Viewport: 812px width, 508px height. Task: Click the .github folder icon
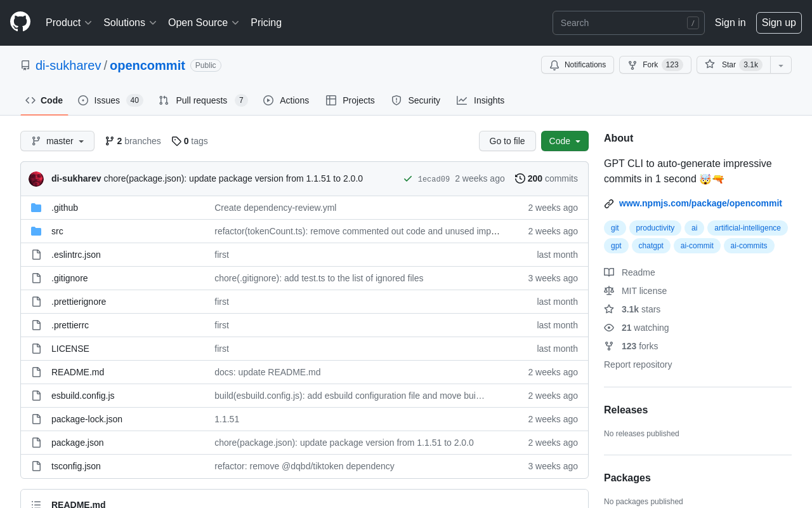point(36,208)
